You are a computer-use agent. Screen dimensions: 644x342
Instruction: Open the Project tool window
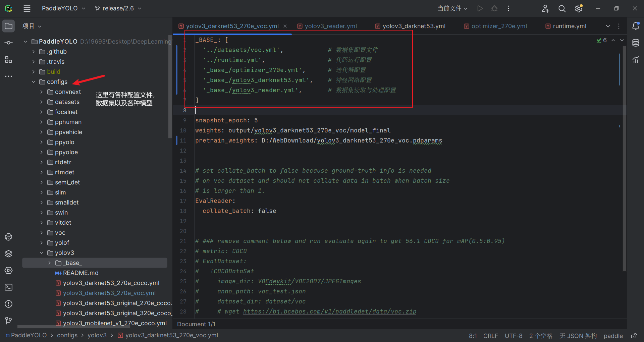pyautogui.click(x=9, y=26)
